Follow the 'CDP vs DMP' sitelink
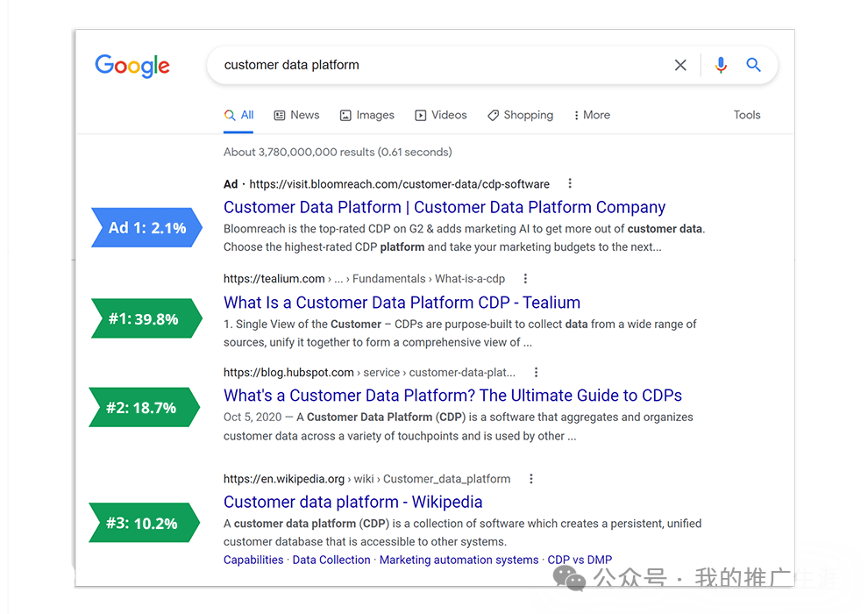This screenshot has width=868, height=614. click(580, 560)
